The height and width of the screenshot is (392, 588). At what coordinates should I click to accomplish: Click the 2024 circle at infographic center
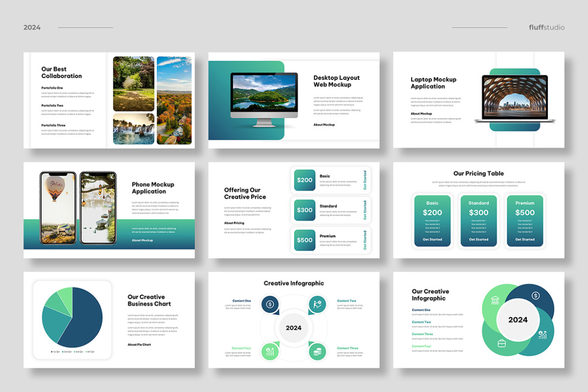293,328
